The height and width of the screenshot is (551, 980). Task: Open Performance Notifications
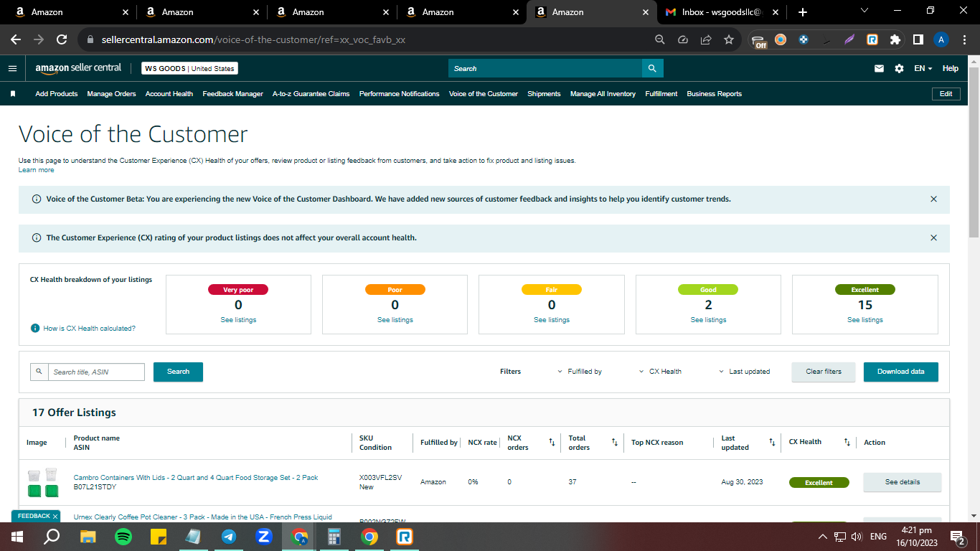tap(400, 94)
